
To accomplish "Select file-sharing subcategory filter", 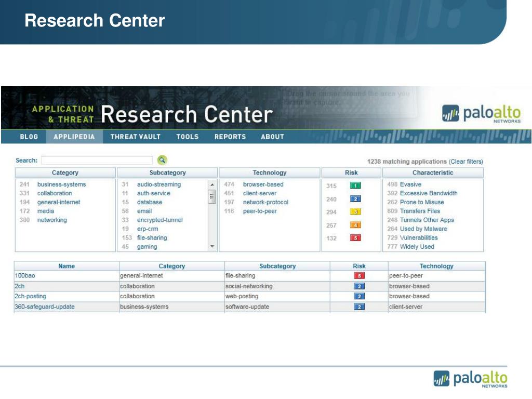I will 152,237.
